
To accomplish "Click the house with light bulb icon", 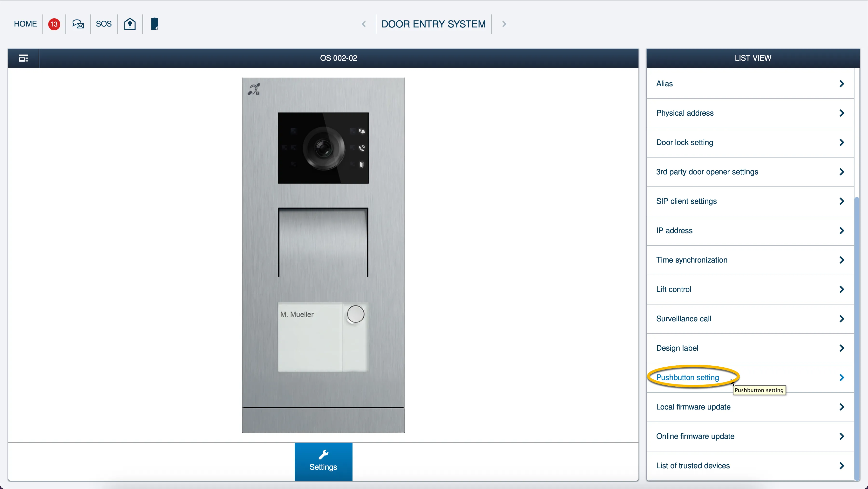I will (130, 24).
